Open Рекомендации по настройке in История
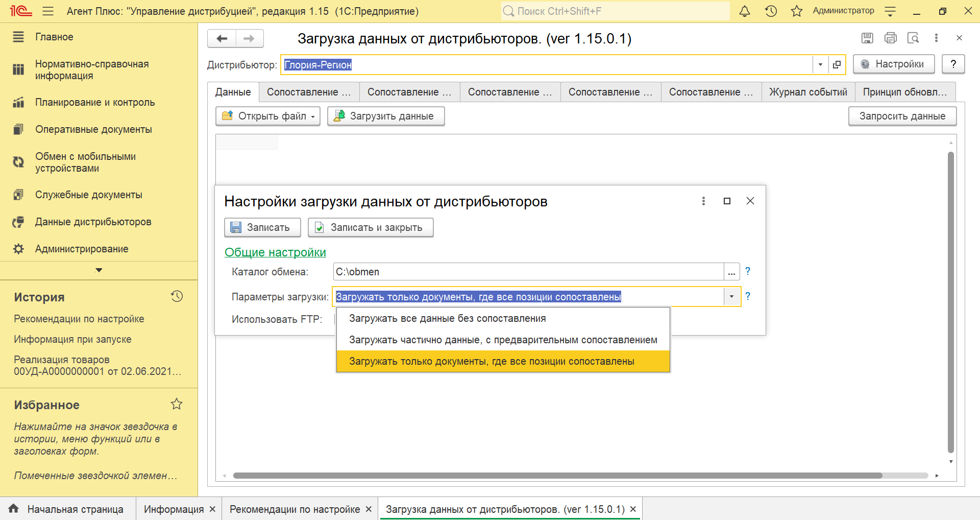Screen dimensions: 980x520 pos(79,319)
